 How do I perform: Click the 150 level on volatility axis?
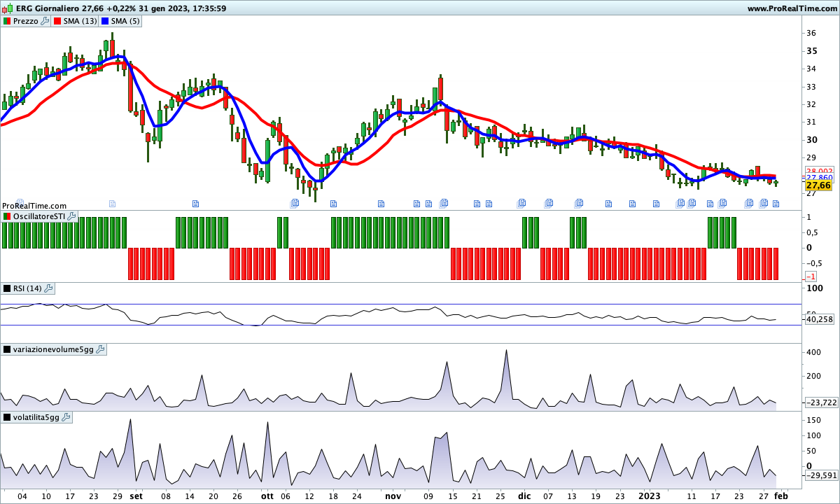[x=813, y=420]
